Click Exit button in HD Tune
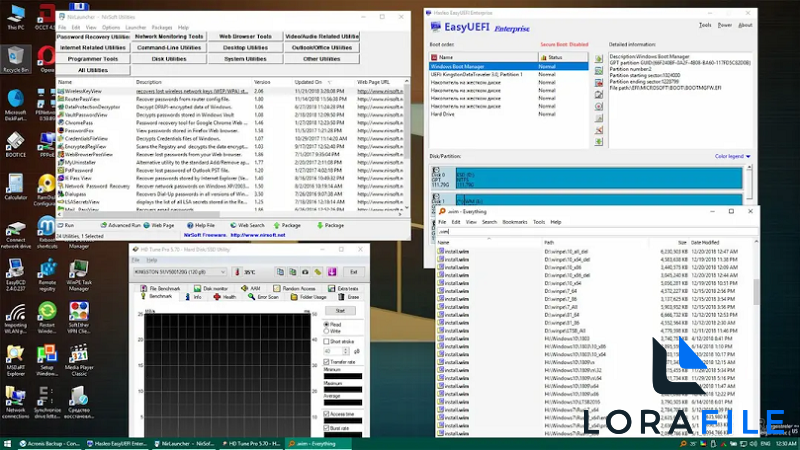The height and width of the screenshot is (450, 800). pos(354,272)
